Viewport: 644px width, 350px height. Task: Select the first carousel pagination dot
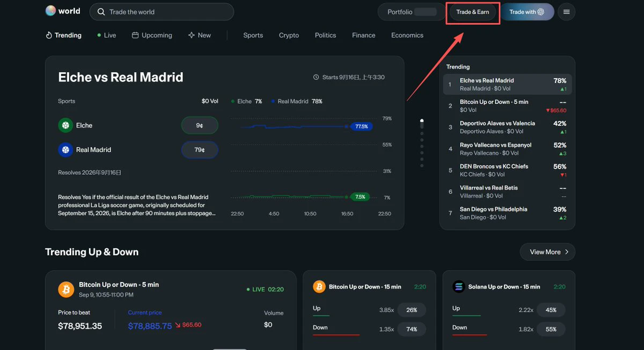coord(422,123)
